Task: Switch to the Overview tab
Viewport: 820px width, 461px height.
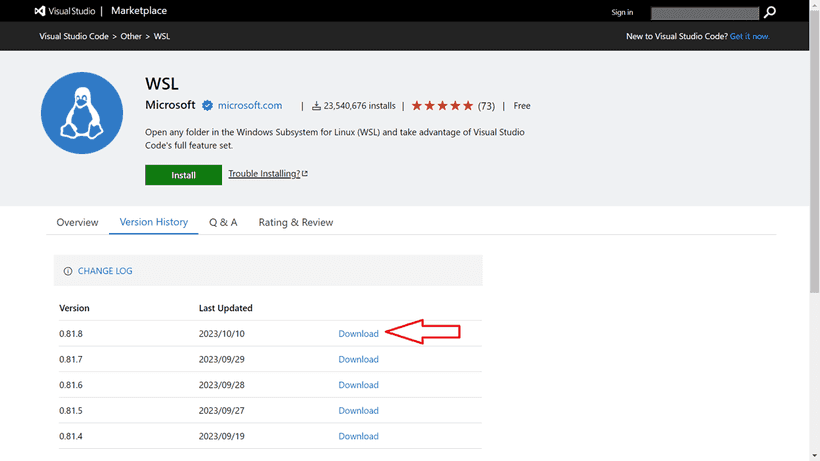Action: coord(77,222)
